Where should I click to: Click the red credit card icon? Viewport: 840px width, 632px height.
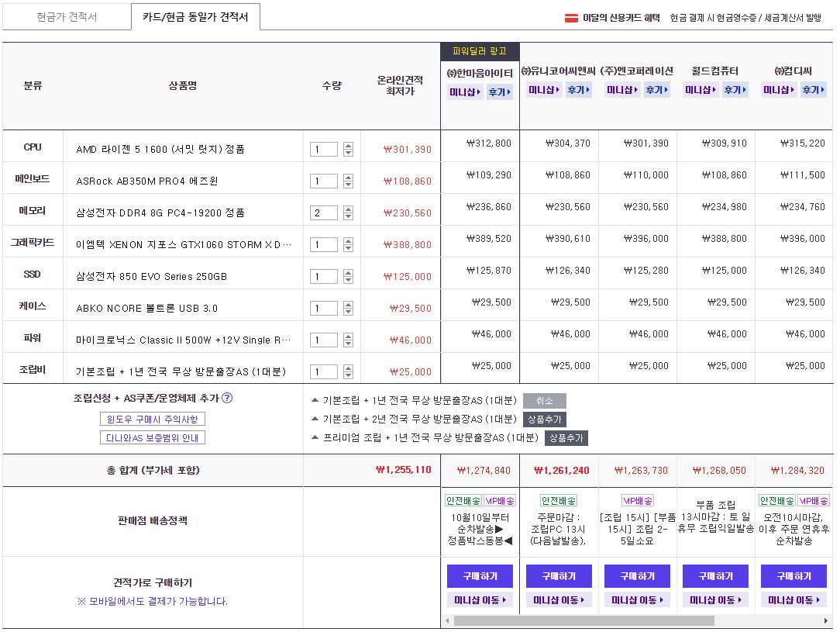click(571, 19)
